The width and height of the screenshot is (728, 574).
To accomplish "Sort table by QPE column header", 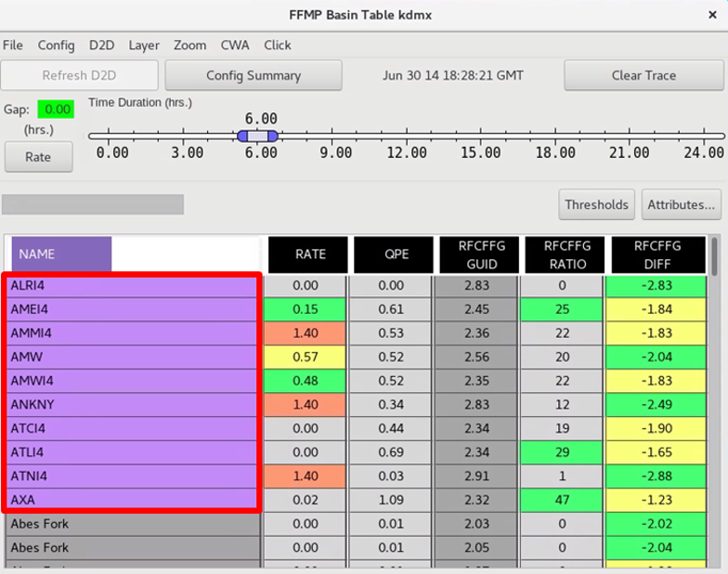I will point(394,254).
